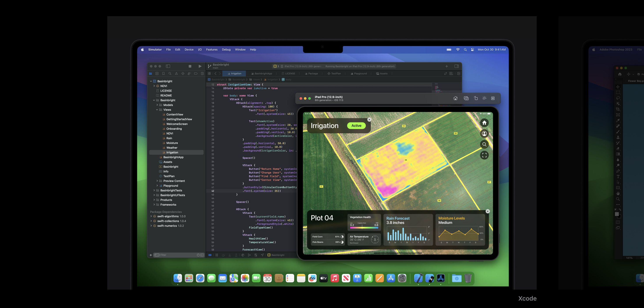Toggle recent files filter clock icon
644x308 pixels.
pos(198,255)
